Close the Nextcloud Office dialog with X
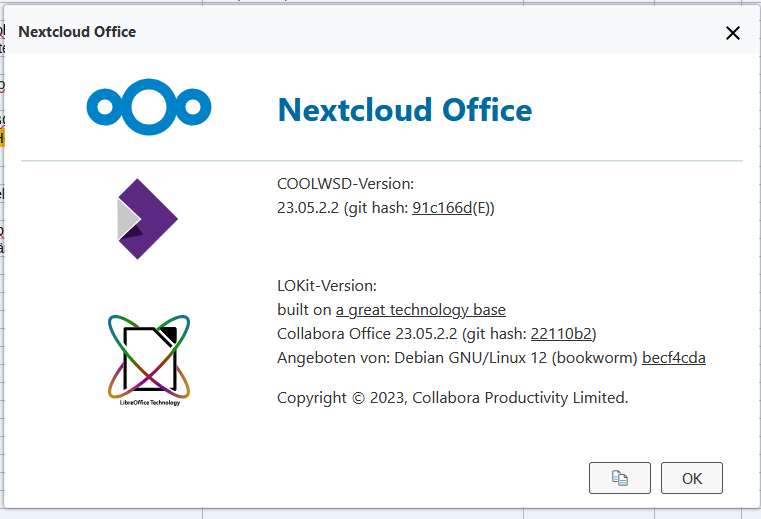 [733, 33]
